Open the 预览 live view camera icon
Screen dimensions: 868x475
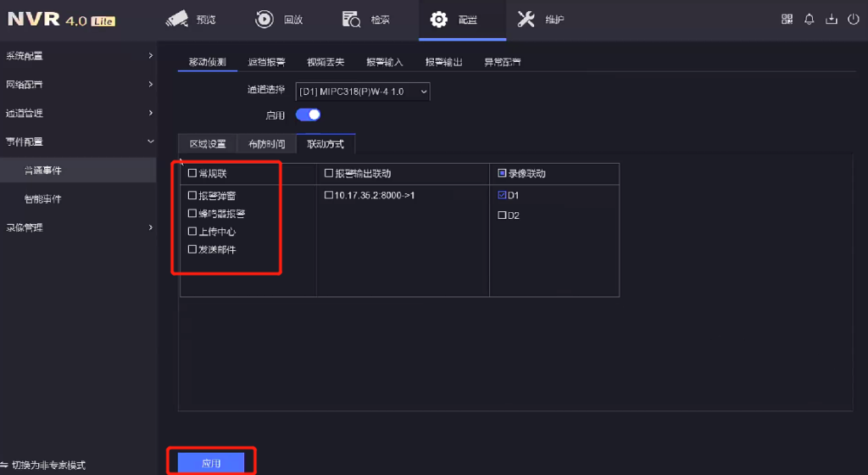pos(176,19)
